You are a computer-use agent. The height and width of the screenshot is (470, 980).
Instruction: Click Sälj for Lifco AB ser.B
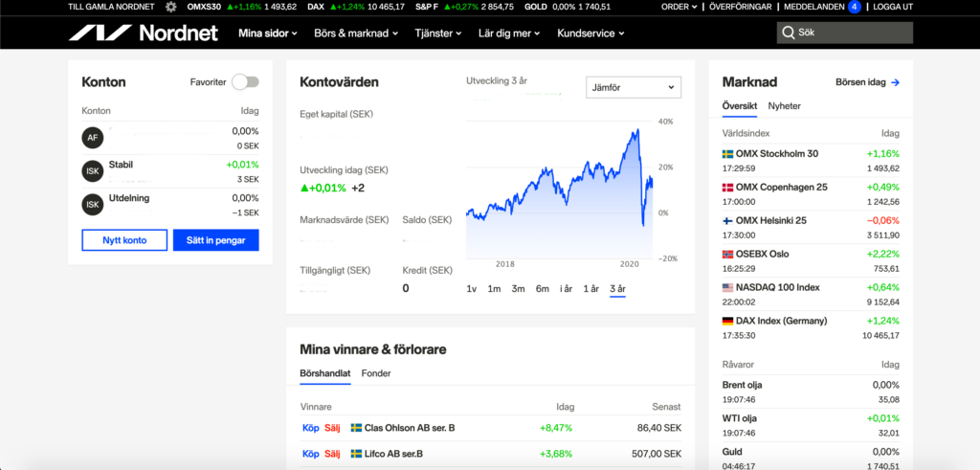pos(332,454)
